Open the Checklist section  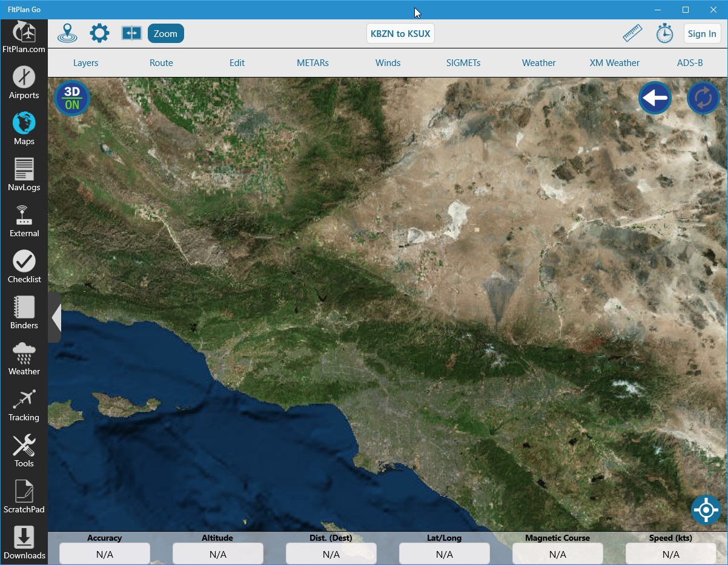pos(24,267)
